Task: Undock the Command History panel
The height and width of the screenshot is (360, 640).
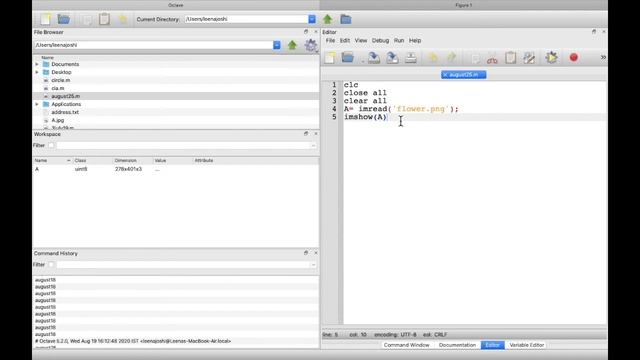Action: click(306, 253)
